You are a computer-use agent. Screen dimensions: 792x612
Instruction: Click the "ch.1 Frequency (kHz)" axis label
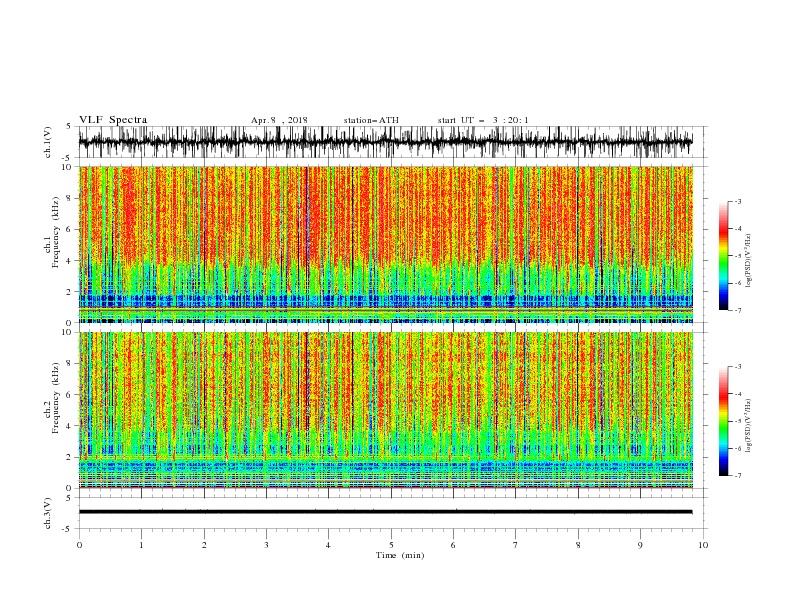(x=51, y=232)
